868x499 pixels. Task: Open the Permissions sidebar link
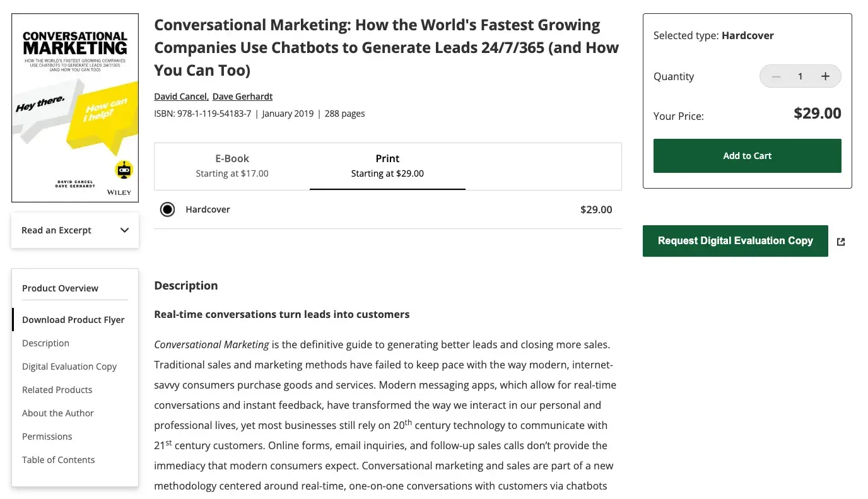point(47,437)
